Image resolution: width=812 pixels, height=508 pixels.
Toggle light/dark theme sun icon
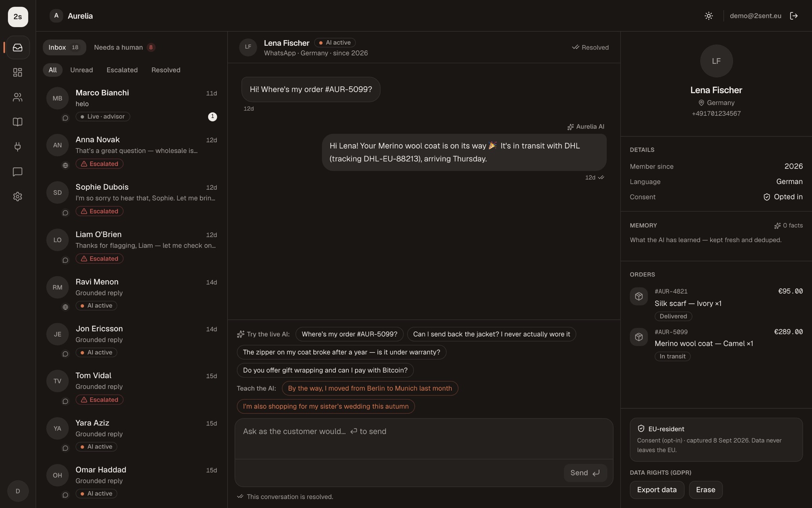coord(709,16)
